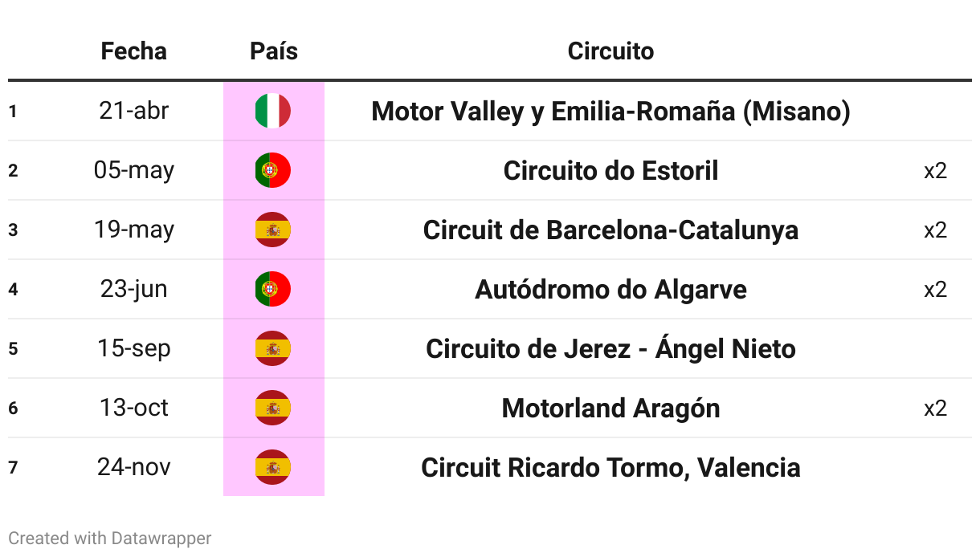
Task: Click the Fecha column header
Action: (x=134, y=51)
